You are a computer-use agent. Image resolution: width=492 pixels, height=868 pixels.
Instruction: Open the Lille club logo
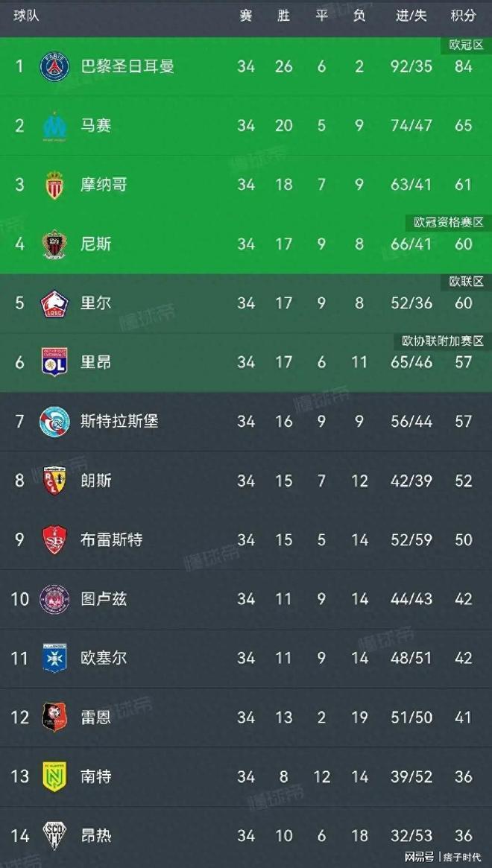(54, 303)
